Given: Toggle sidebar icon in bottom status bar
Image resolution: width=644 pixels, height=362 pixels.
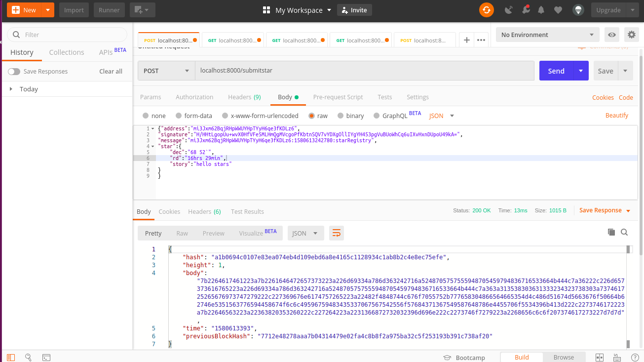Looking at the screenshot, I should (11, 357).
